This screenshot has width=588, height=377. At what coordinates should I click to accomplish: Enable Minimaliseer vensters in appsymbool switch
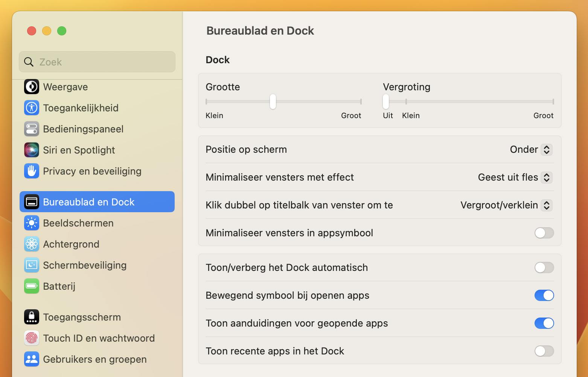pyautogui.click(x=544, y=233)
